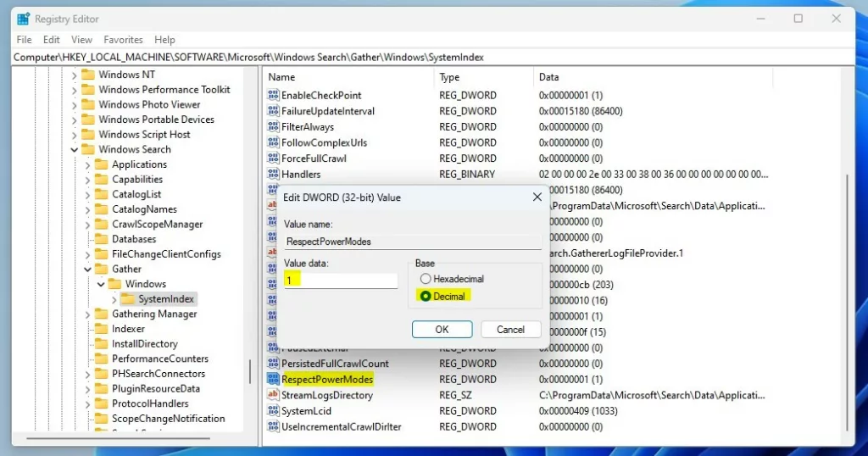The image size is (868, 456).
Task: Expand the Windows NT key
Action: coord(75,75)
